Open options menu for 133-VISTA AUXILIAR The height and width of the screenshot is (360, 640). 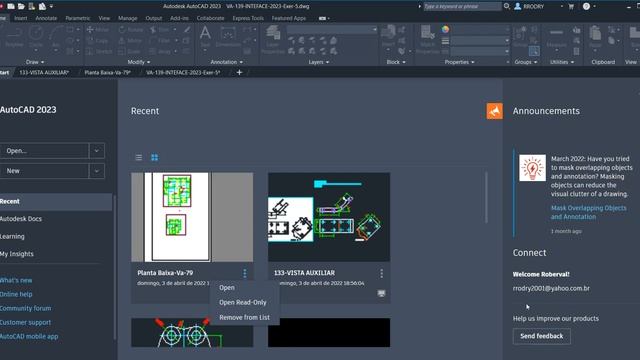coord(381,273)
